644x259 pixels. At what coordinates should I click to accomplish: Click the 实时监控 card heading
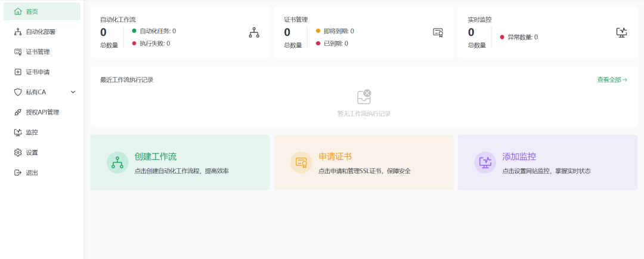tap(479, 19)
